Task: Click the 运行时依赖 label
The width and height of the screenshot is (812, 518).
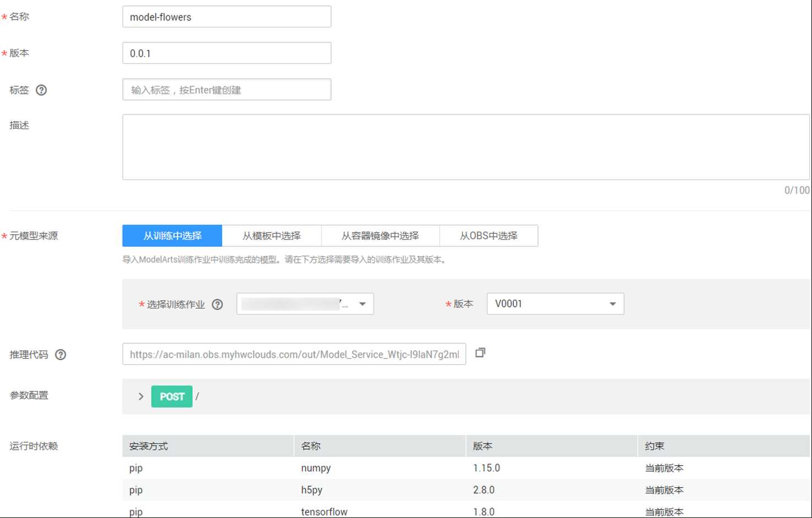Action: click(34, 446)
